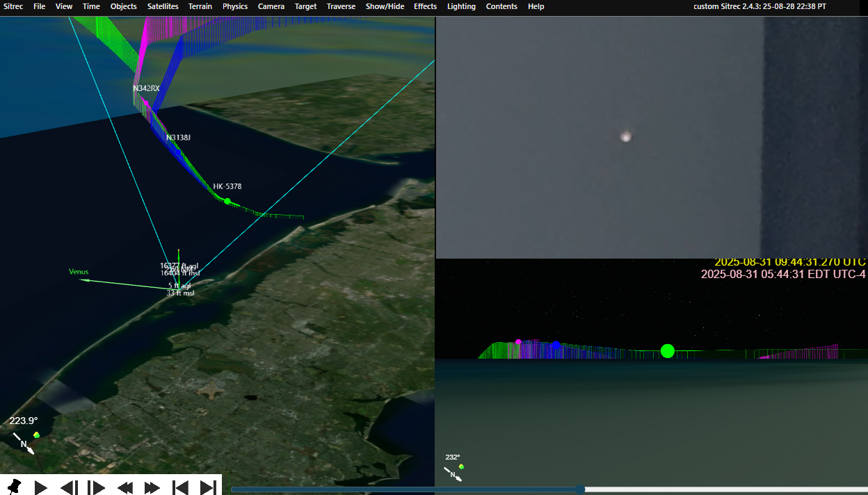The height and width of the screenshot is (495, 868).
Task: Step forward one frame
Action: [x=97, y=487]
